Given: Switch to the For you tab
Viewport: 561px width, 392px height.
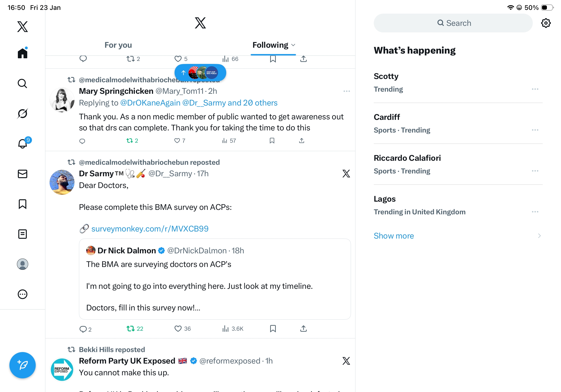Looking at the screenshot, I should pos(118,45).
